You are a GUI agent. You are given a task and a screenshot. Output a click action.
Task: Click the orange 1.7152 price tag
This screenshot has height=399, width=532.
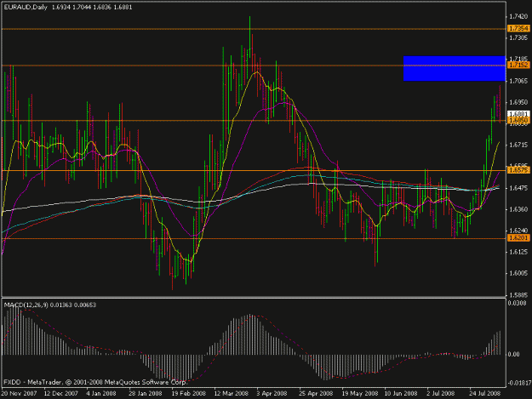point(518,65)
